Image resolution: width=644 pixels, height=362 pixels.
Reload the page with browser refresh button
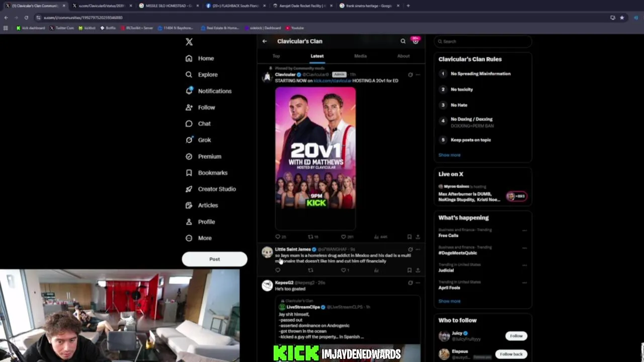click(x=26, y=18)
